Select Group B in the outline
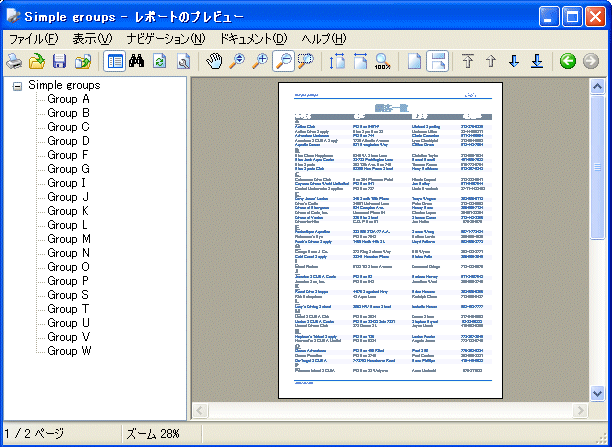This screenshot has width=612, height=447. click(68, 113)
